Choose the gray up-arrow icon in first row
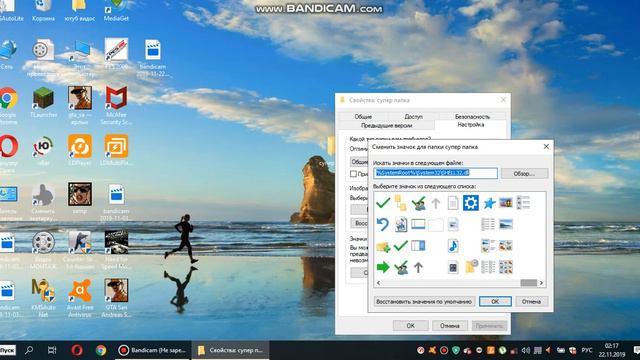Viewport: 640px width, 360px height. 436,203
